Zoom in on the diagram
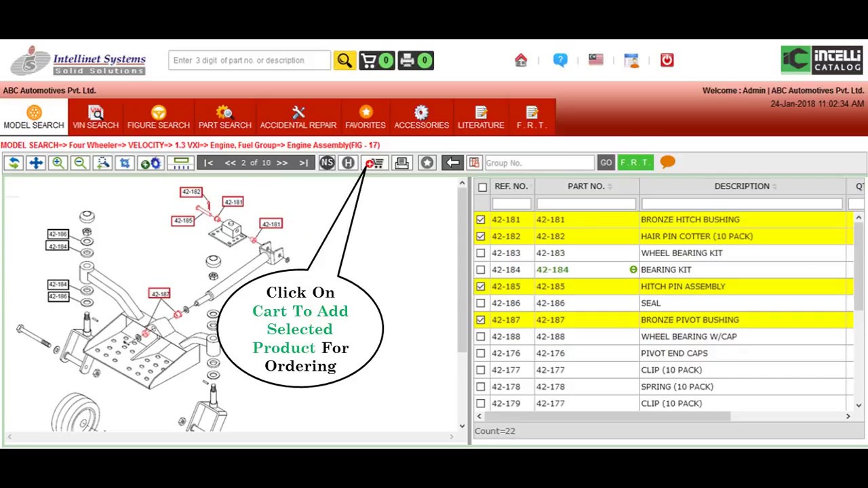Viewport: 868px width, 488px height. coord(58,163)
